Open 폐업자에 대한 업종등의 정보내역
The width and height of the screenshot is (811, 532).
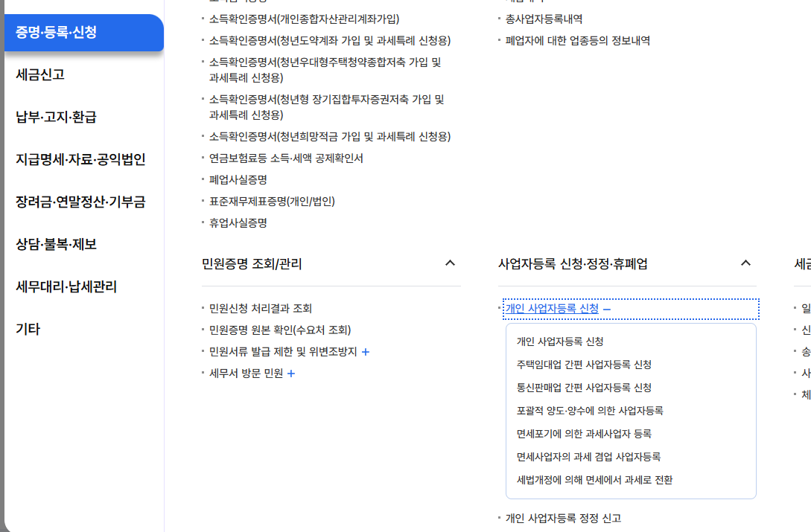coord(572,40)
